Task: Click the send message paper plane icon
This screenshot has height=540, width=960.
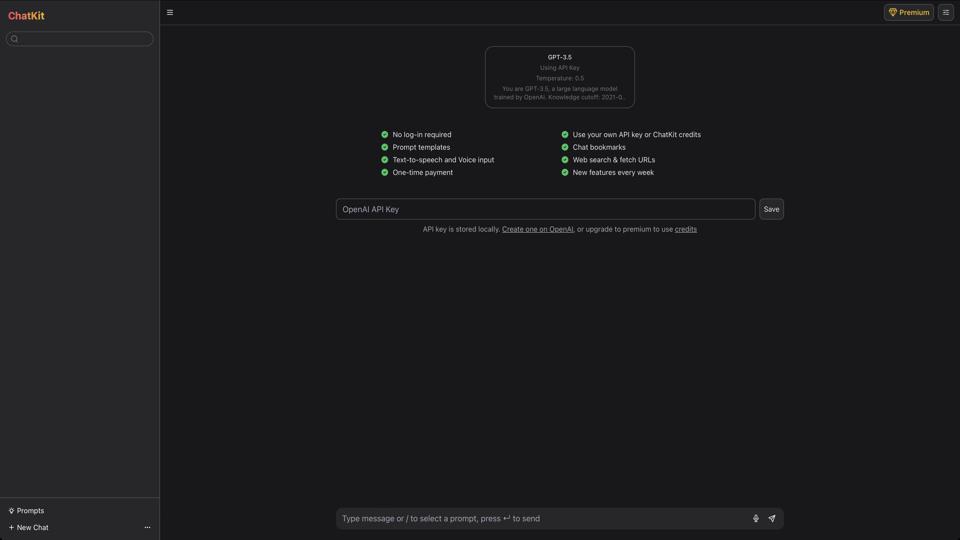Action: click(772, 519)
